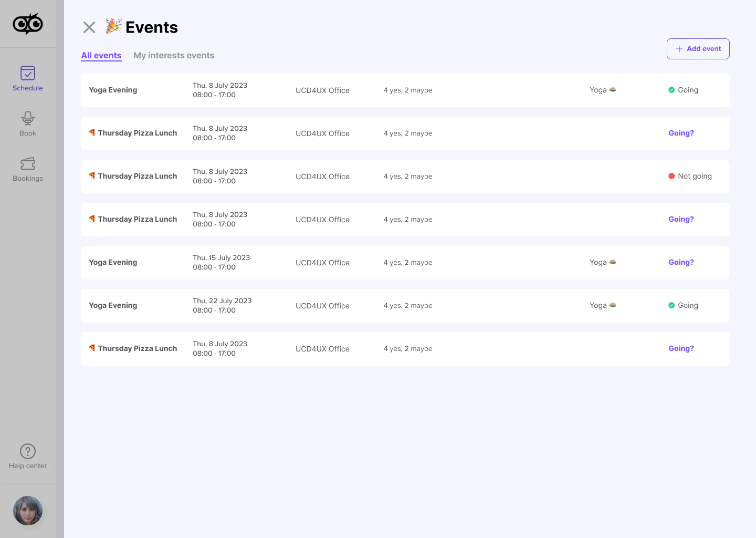Go to Bookings in sidebar
The image size is (756, 538).
[x=28, y=169]
